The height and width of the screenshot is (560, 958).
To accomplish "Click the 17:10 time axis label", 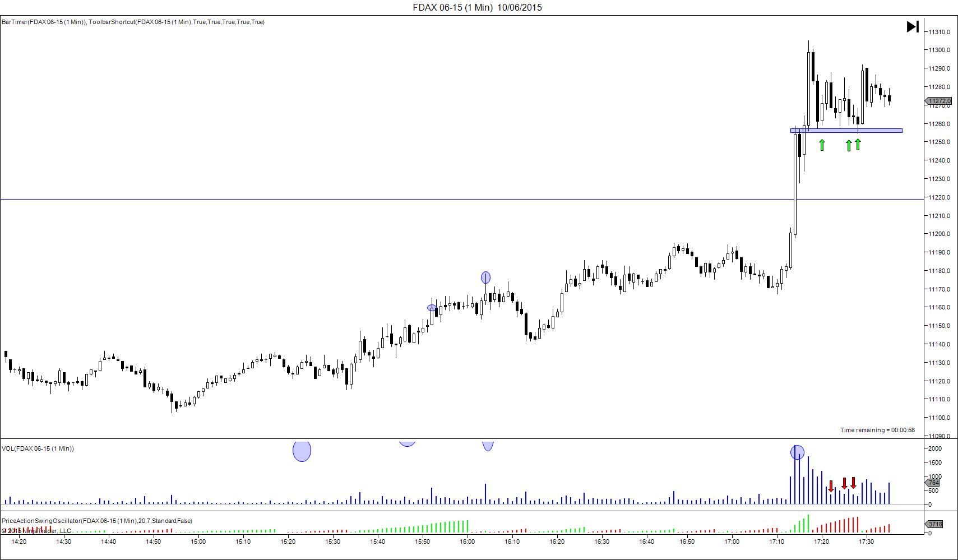I will (777, 542).
